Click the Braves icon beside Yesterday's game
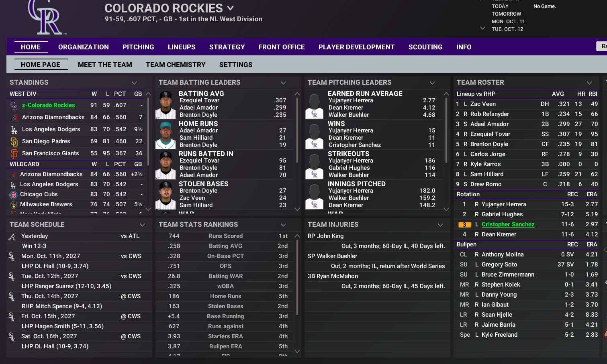Viewport: 607px width, 364px height. tap(12, 237)
